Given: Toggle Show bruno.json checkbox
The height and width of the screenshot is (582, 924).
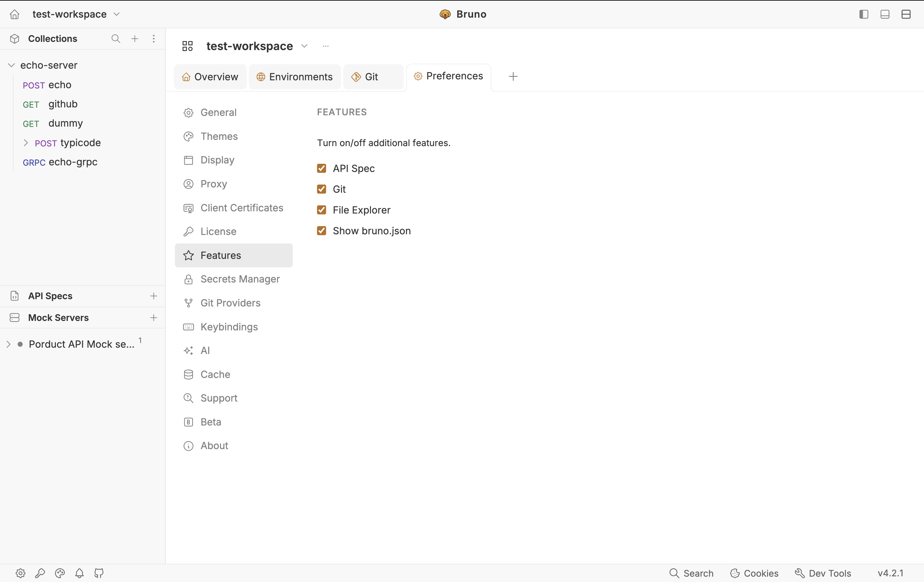Looking at the screenshot, I should click(321, 231).
